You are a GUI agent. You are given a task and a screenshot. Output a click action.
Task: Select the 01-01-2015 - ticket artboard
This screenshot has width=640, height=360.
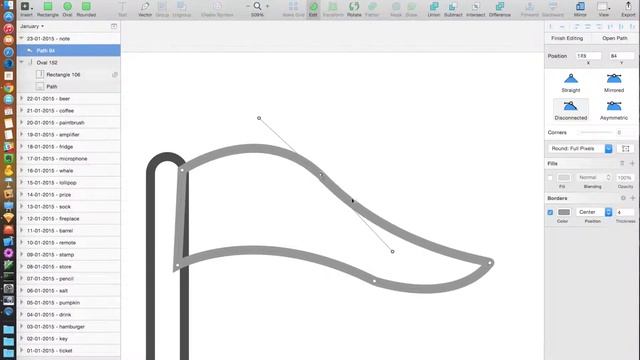[x=69, y=351]
